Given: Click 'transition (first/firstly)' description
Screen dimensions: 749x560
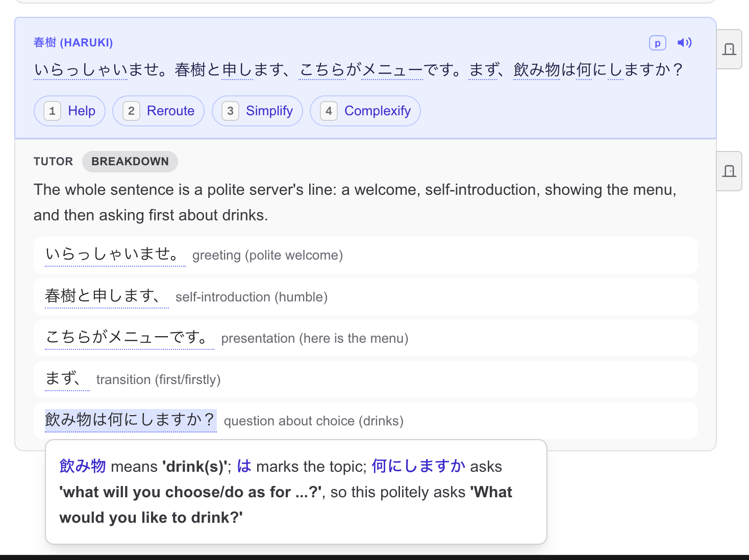Looking at the screenshot, I should (158, 380).
